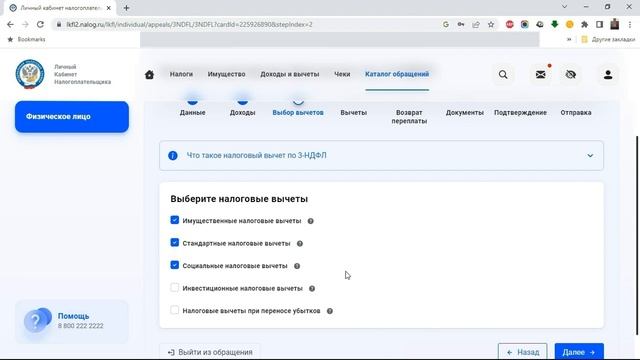Click help icon next to Инвестиционные налоговые вычеты
The image size is (640, 360).
click(312, 289)
